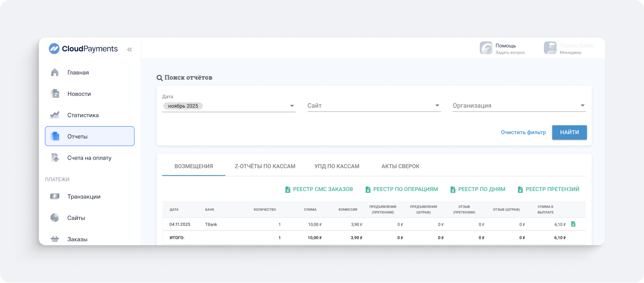Open Главная home page in sidebar
Viewport: 644px width, 283px height.
pos(78,72)
